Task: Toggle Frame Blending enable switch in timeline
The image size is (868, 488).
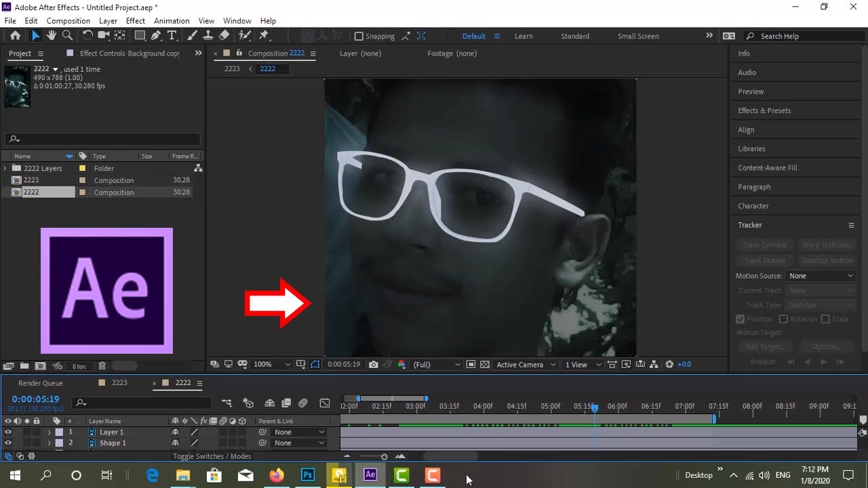Action: click(x=286, y=403)
